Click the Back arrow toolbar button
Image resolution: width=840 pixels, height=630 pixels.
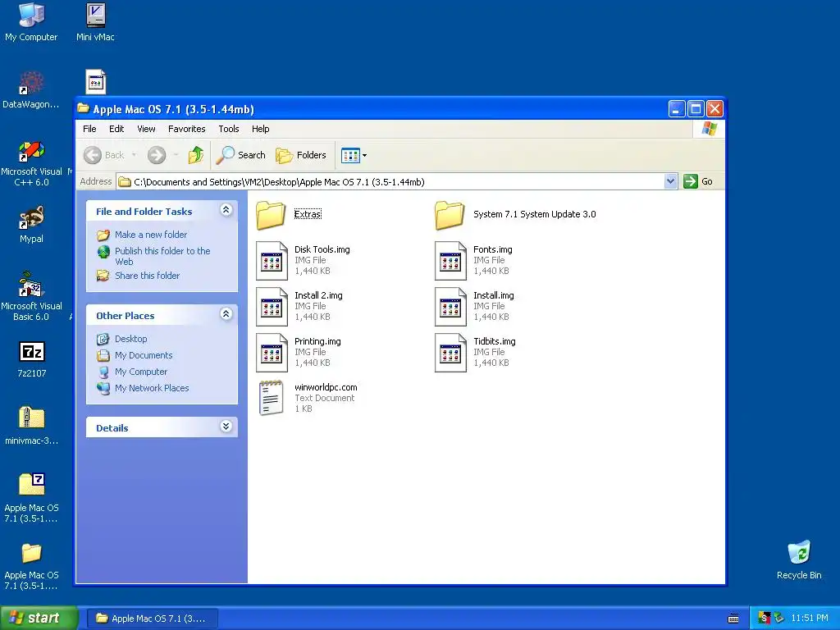pos(104,155)
